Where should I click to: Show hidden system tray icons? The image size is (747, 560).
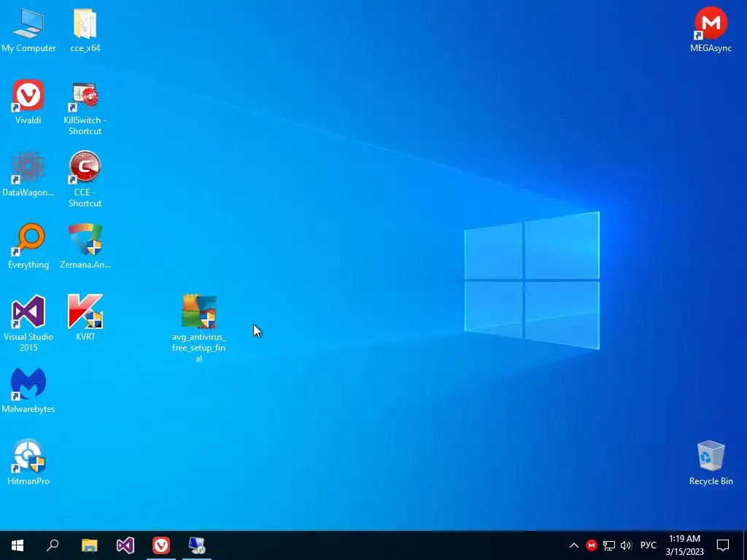click(x=574, y=545)
